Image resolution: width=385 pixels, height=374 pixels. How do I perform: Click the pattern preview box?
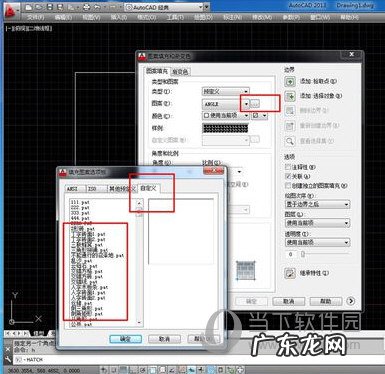coord(181,232)
